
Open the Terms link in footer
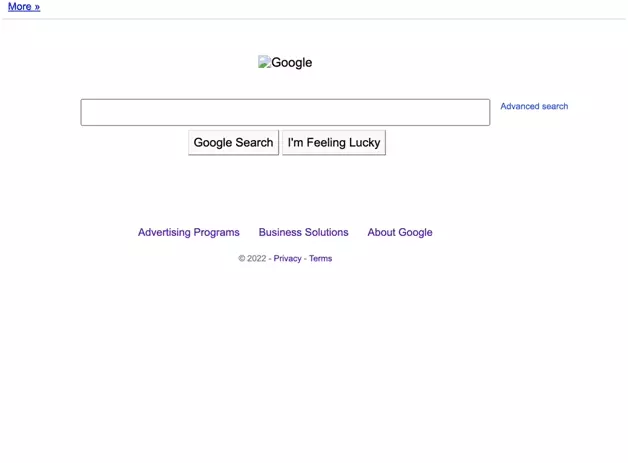(x=320, y=258)
